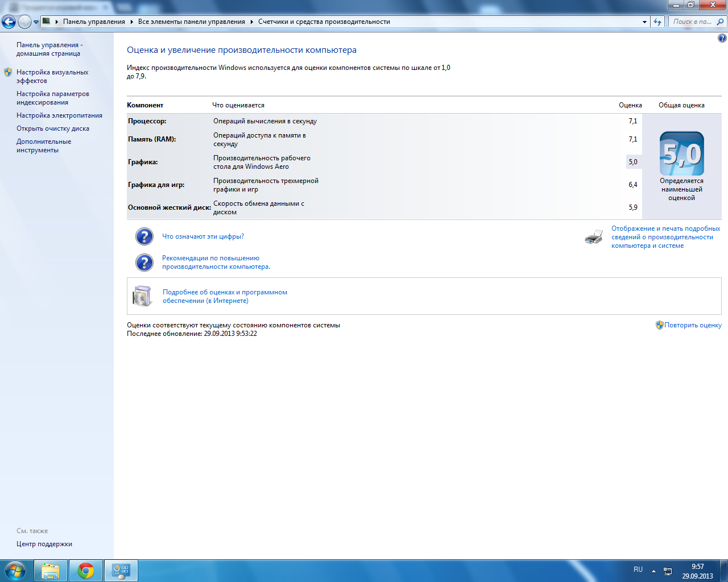Click Последнее обновление date text
This screenshot has width=728, height=582.
coord(192,334)
